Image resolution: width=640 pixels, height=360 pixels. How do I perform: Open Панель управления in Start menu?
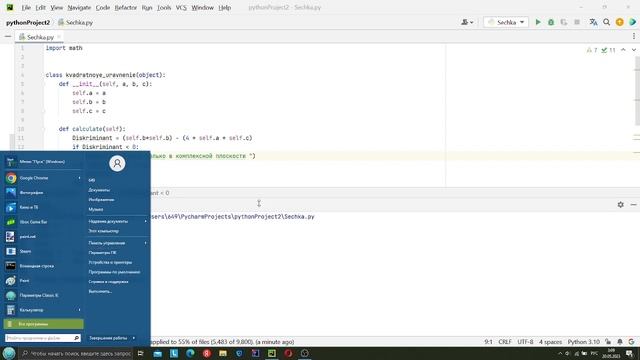(x=118, y=243)
